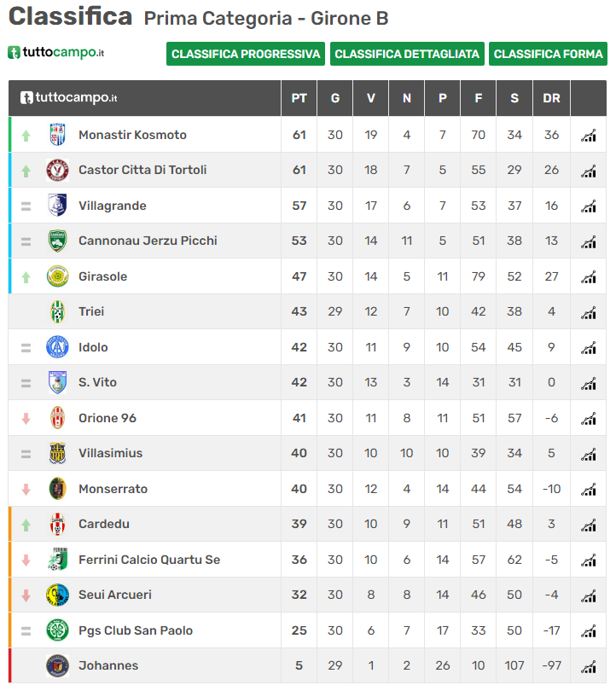Open the Monserrato team page
Image resolution: width=616 pixels, height=691 pixels.
pyautogui.click(x=113, y=489)
